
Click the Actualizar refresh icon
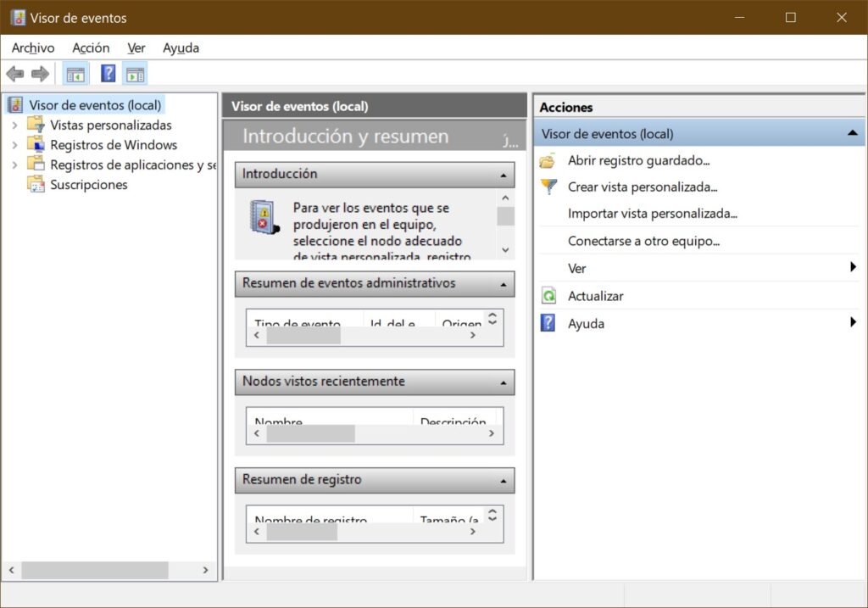pos(546,296)
